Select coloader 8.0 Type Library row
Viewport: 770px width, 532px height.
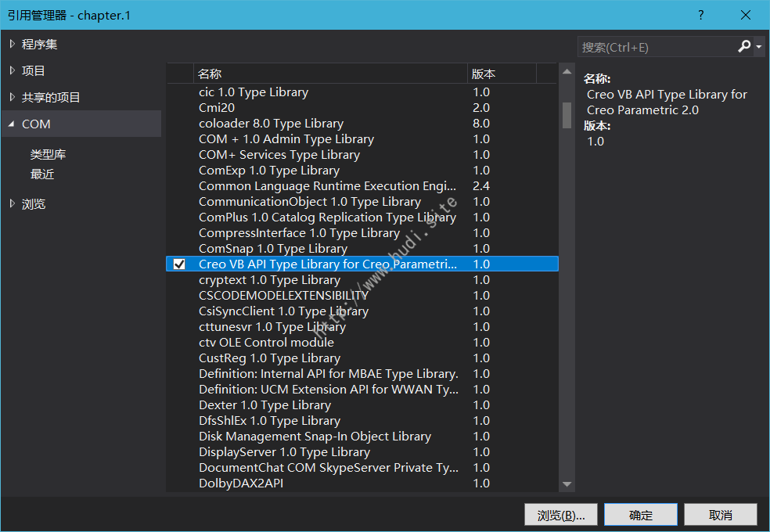pyautogui.click(x=362, y=123)
